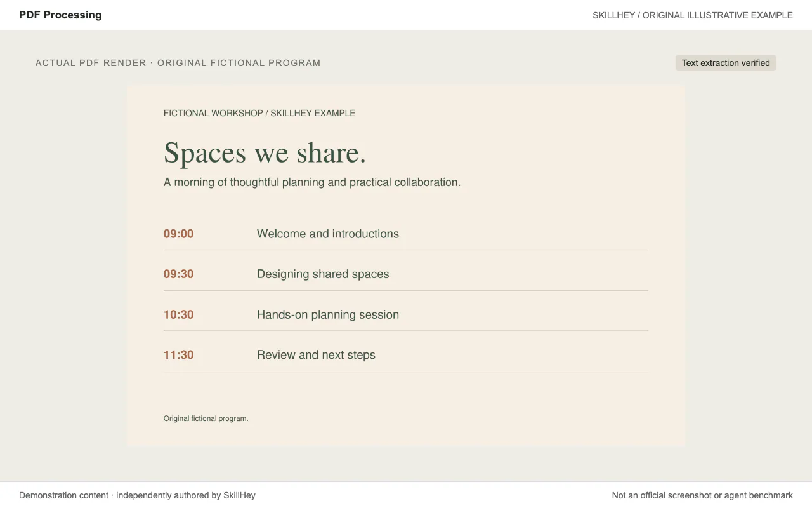Click the PDF Processing title
Image resolution: width=812 pixels, height=508 pixels.
pos(60,15)
